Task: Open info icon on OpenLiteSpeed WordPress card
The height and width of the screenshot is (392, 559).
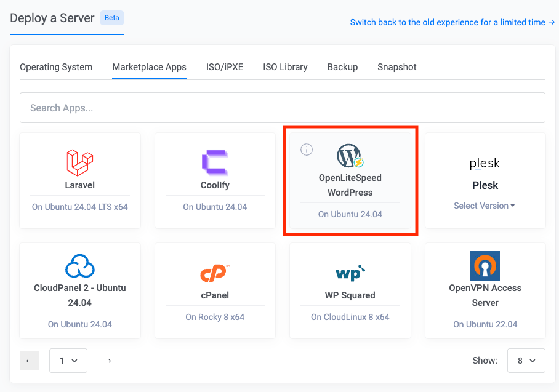Action: 307,150
